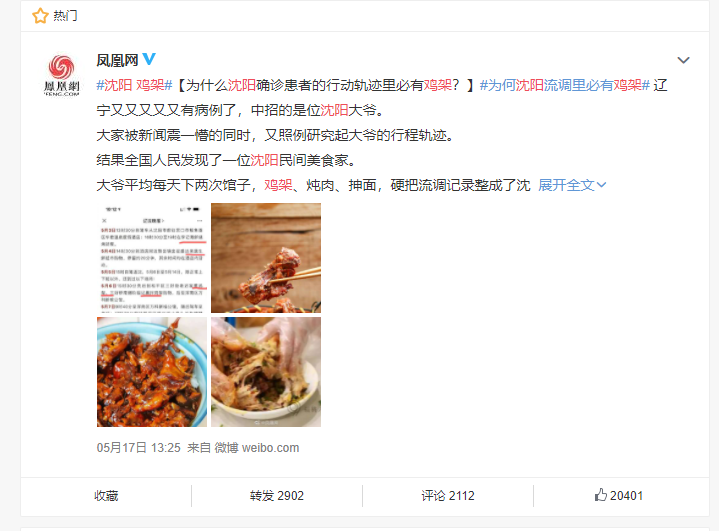The width and height of the screenshot is (719, 531).
Task: Open the text-screenshot thumbnail
Action: pos(152,258)
